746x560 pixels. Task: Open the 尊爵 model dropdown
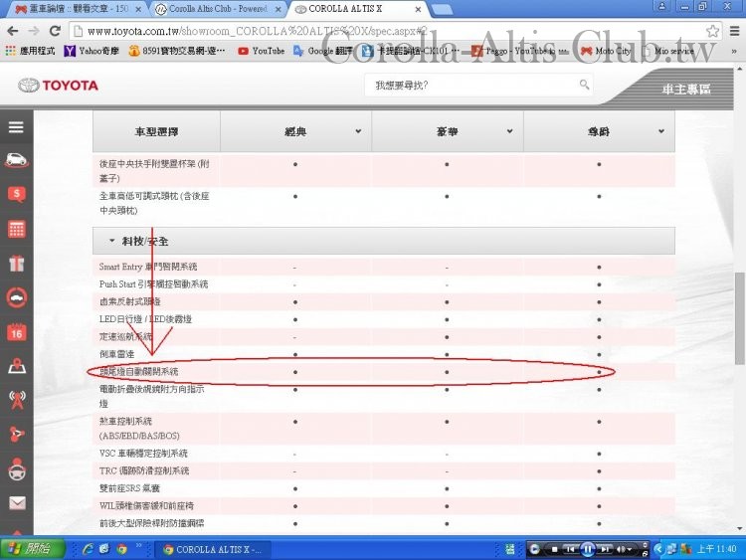661,131
